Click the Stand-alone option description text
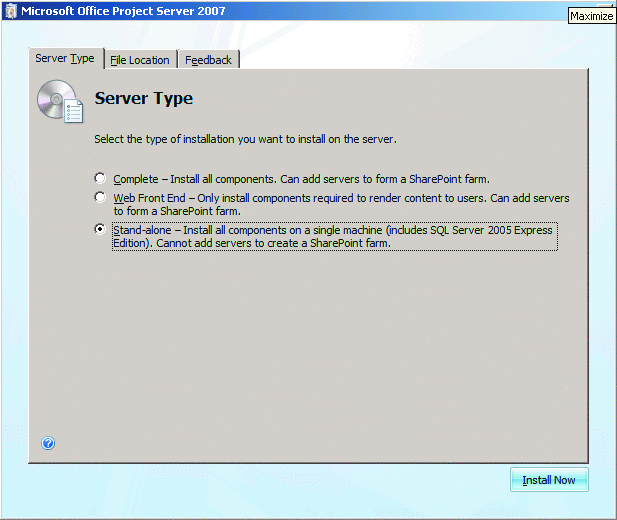This screenshot has height=520, width=617. (x=334, y=236)
